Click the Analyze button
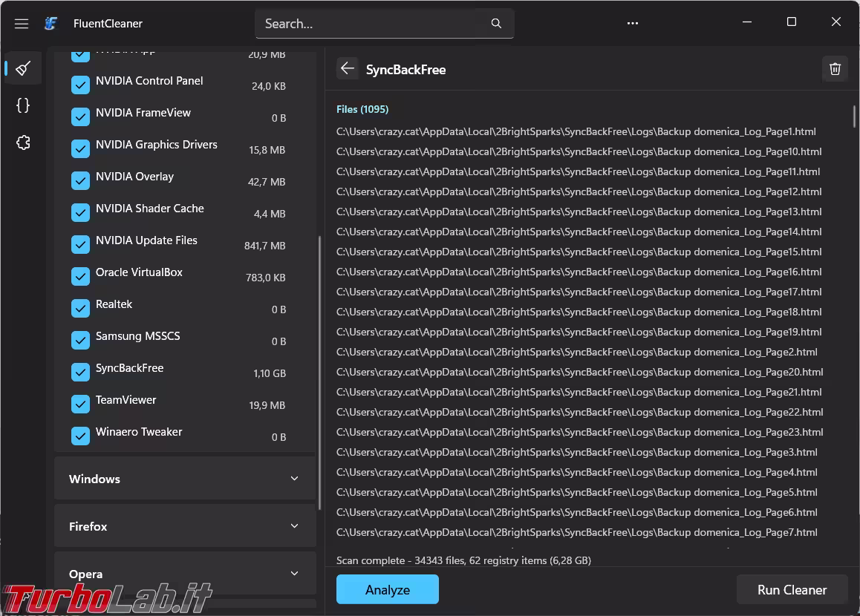Image resolution: width=860 pixels, height=616 pixels. click(x=387, y=590)
